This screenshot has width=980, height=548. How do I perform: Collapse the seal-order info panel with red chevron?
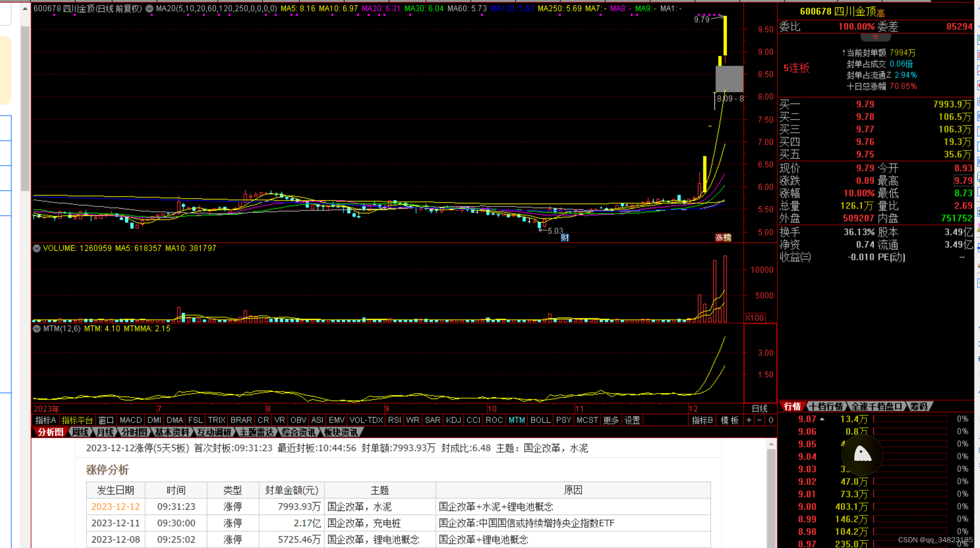click(x=875, y=37)
